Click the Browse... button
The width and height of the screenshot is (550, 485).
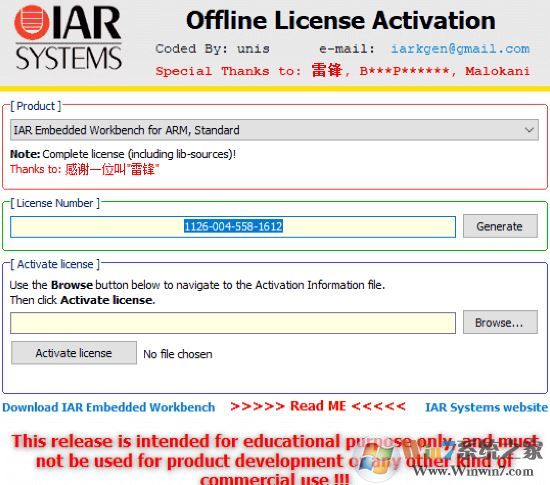[500, 322]
